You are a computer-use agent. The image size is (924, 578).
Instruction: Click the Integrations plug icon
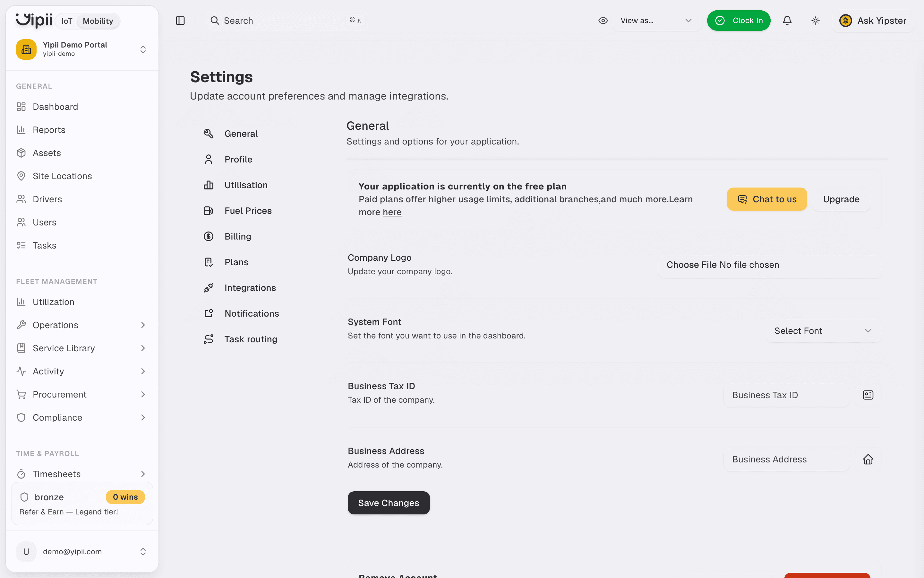pos(209,288)
